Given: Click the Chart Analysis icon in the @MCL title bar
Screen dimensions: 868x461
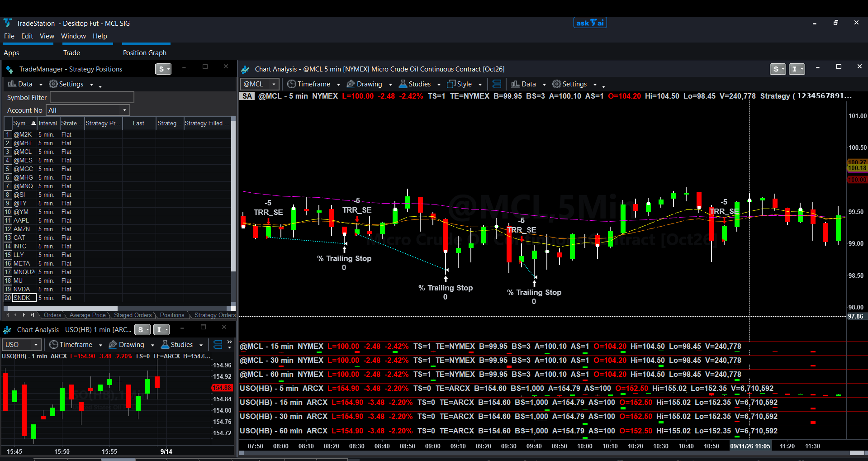Looking at the screenshot, I should click(245, 69).
